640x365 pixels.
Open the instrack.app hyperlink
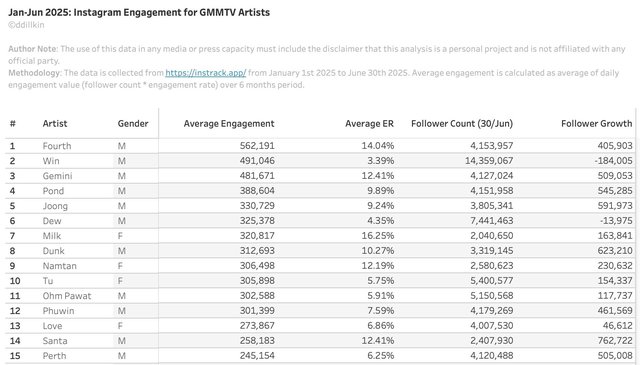[206, 73]
